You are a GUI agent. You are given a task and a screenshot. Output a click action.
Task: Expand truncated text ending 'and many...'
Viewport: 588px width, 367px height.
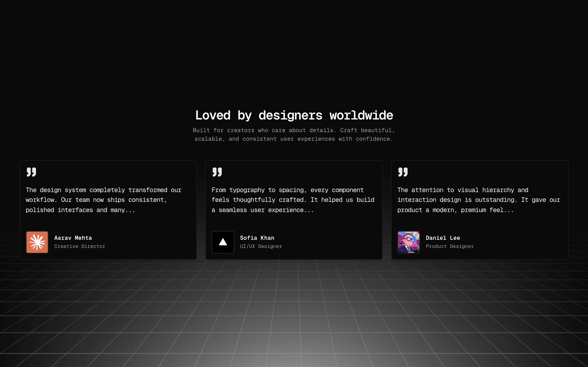[x=130, y=210]
